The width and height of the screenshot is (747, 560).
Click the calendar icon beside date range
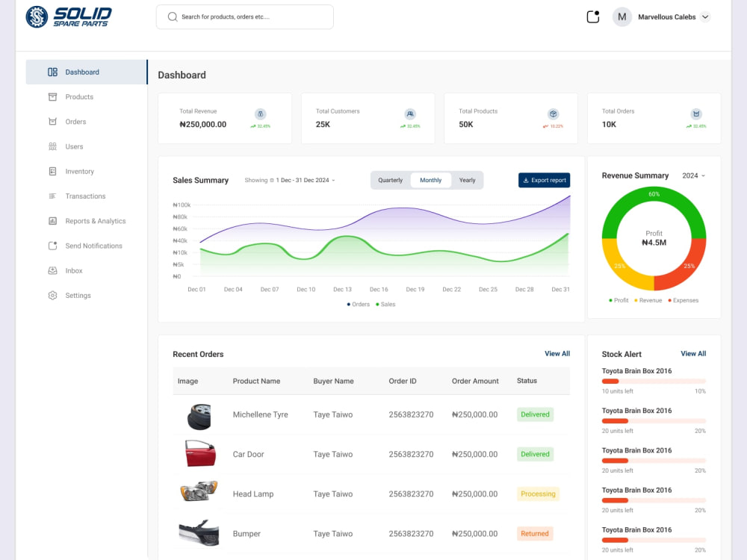272,180
